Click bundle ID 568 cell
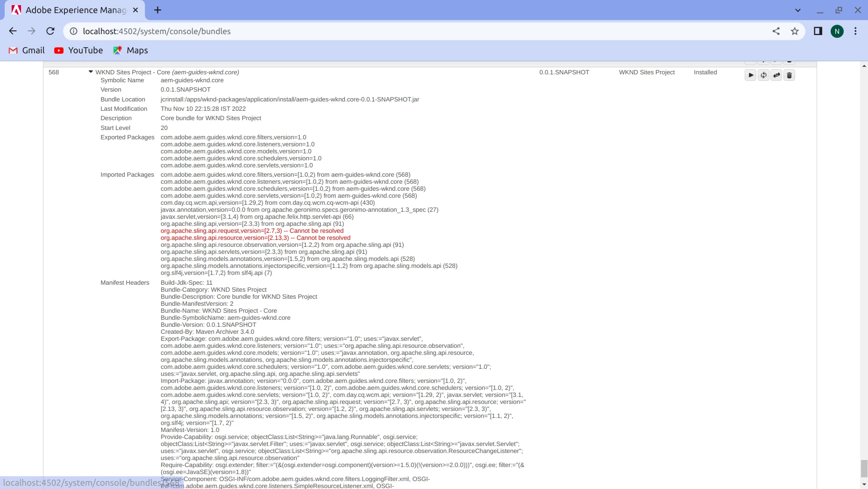The image size is (868, 489). point(54,72)
